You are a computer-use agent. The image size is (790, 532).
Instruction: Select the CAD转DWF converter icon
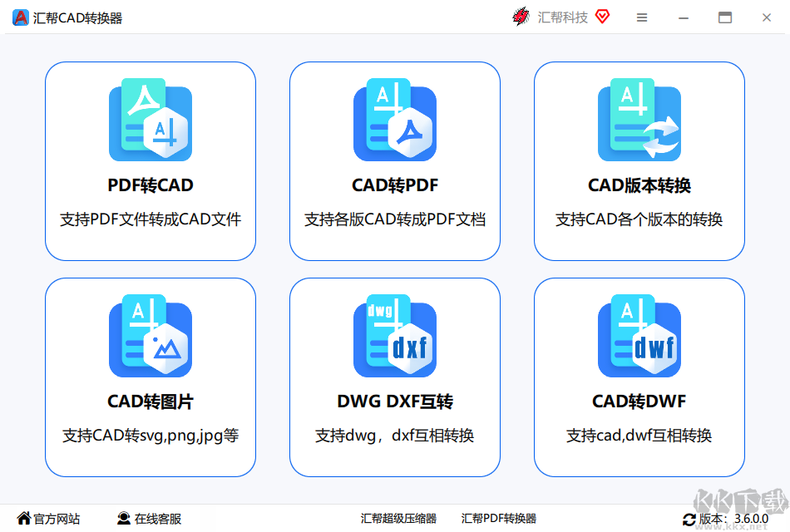(x=639, y=334)
